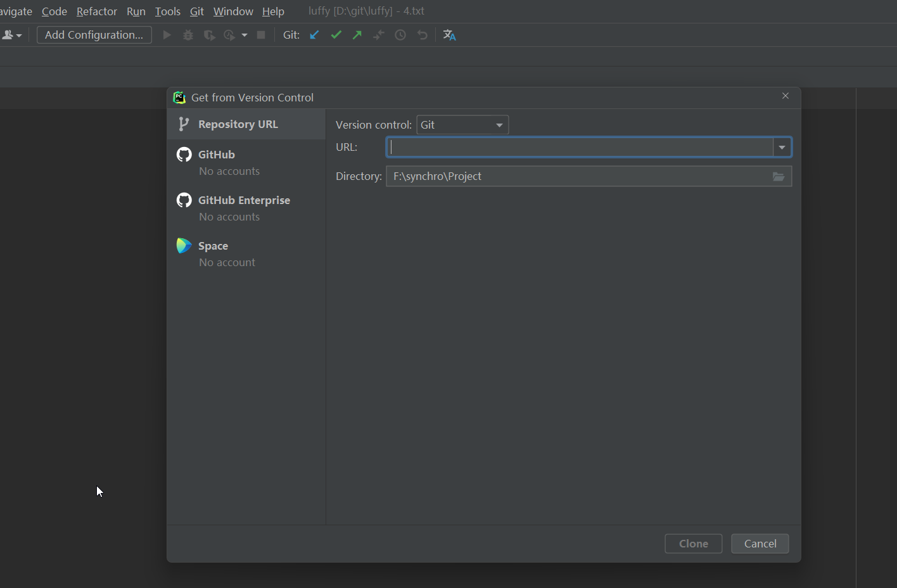Expand the URL history dropdown arrow
897x588 pixels.
point(782,148)
